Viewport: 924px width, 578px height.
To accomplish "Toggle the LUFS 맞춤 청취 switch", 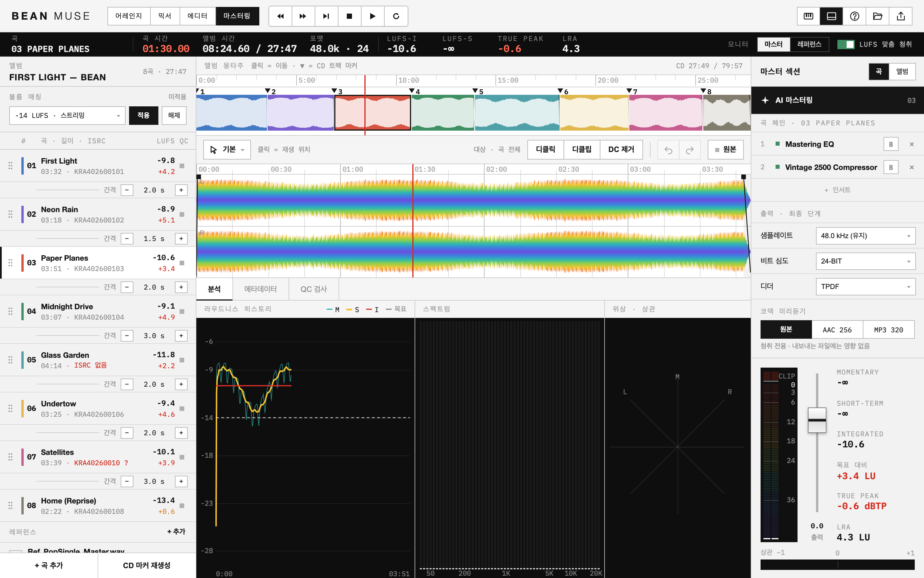I will coord(845,44).
